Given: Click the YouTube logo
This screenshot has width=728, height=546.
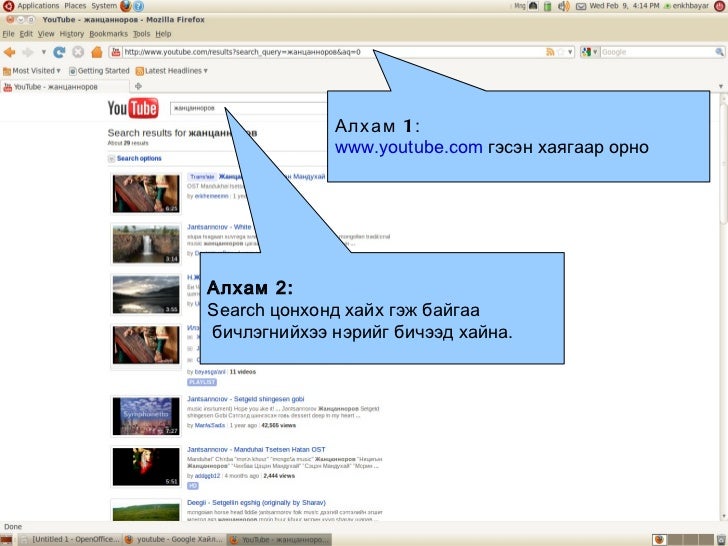Looking at the screenshot, I should pyautogui.click(x=133, y=108).
